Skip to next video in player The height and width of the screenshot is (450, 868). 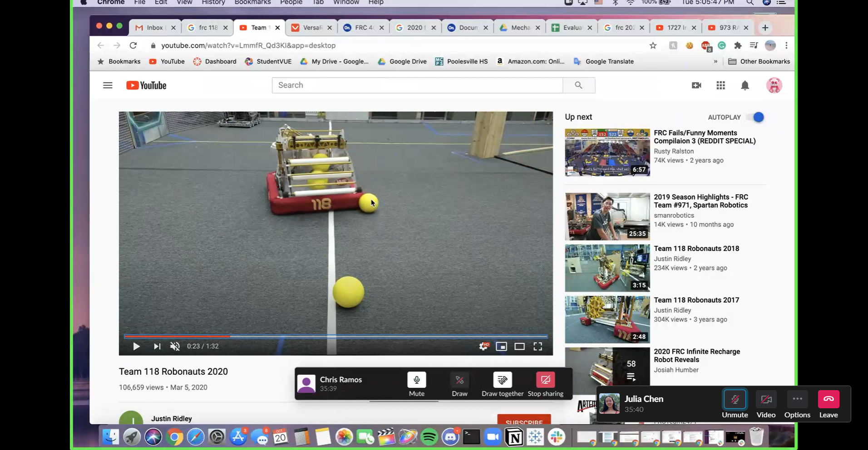click(157, 347)
